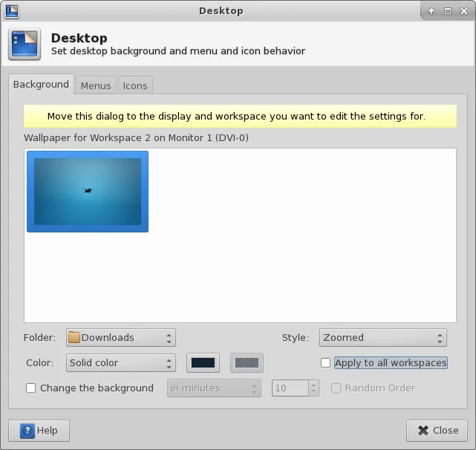The image size is (476, 450).
Task: Toggle the Random Order checkbox
Action: click(336, 388)
